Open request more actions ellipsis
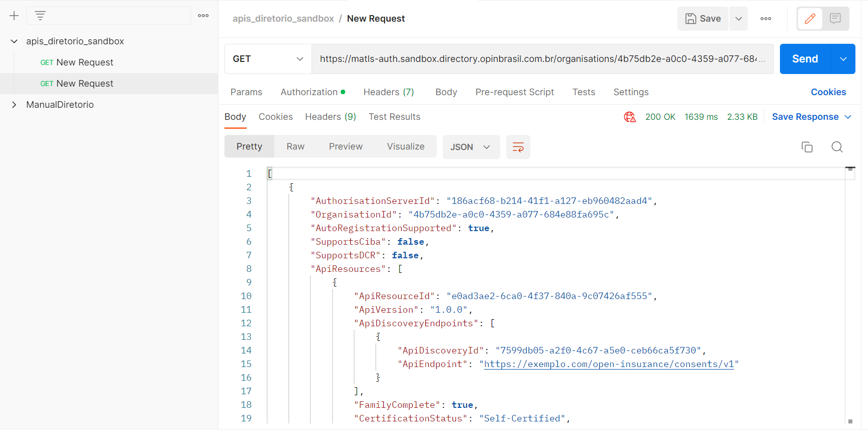The height and width of the screenshot is (431, 868). coord(766,19)
